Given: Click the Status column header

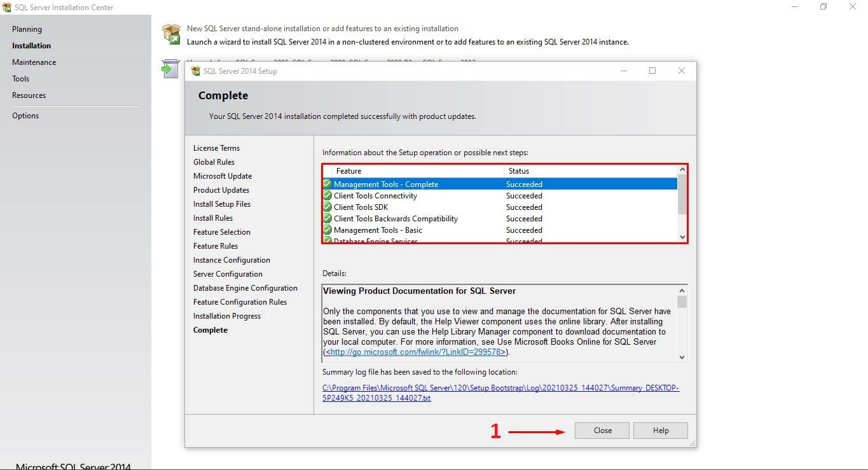Looking at the screenshot, I should (591, 171).
